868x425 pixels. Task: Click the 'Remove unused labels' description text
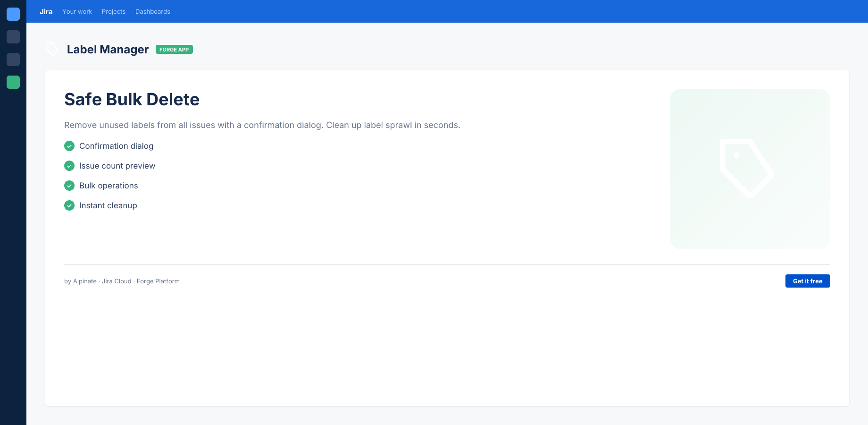(262, 125)
